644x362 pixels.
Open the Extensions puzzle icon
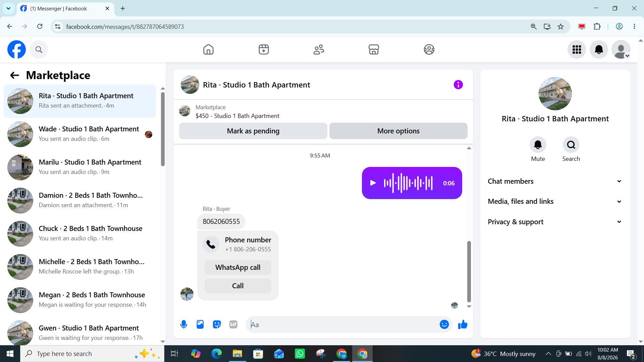pos(597,26)
